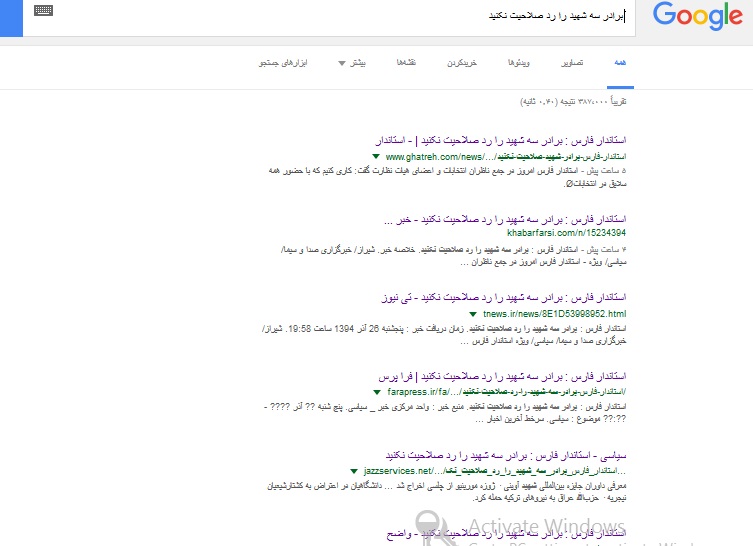Switch to the نقشه‌ها (Maps) tab
The image size is (753, 546).
coord(406,62)
